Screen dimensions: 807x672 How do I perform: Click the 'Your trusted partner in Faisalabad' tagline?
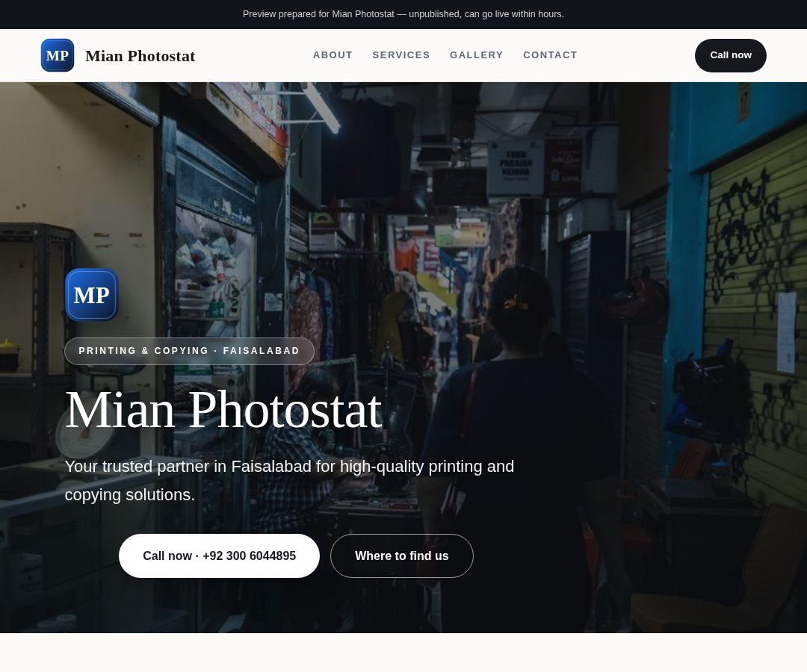289,481
